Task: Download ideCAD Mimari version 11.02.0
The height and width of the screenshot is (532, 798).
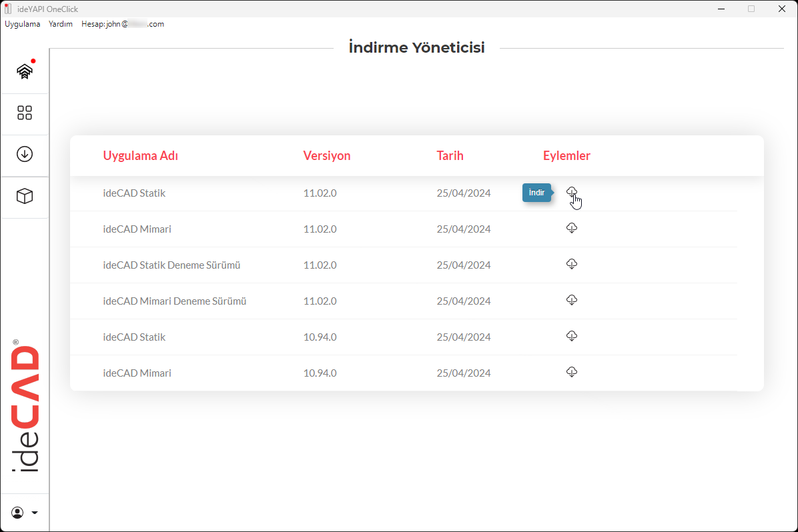Action: (571, 228)
